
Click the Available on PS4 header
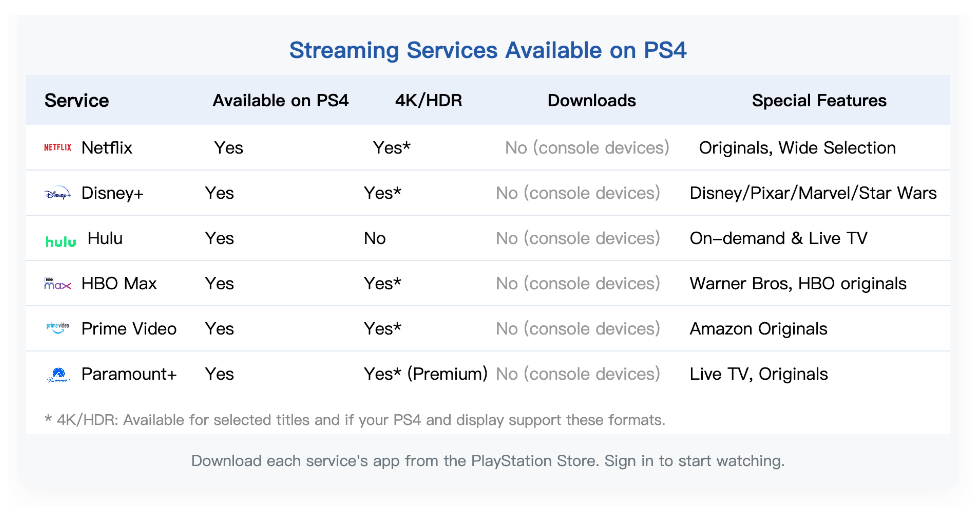pyautogui.click(x=280, y=100)
